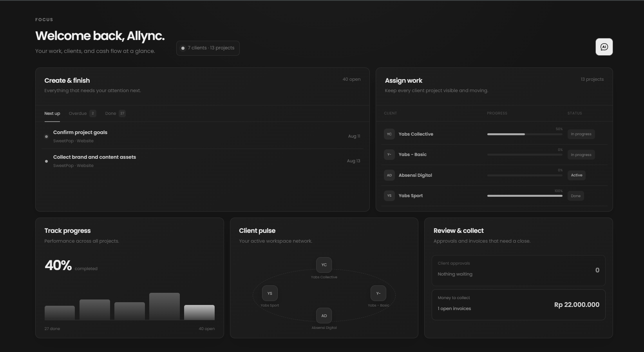Click the Done status badge for Yabs Sport
Screen dimensions: 644x352
tap(576, 196)
